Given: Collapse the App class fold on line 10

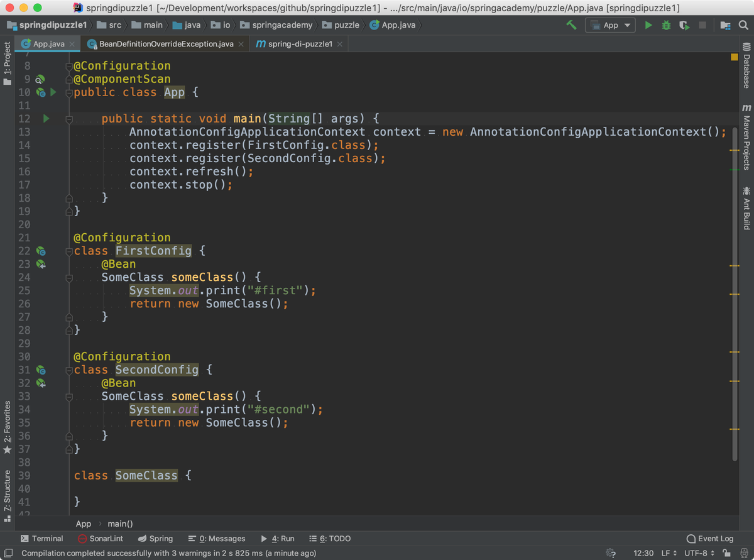Looking at the screenshot, I should pos(69,92).
